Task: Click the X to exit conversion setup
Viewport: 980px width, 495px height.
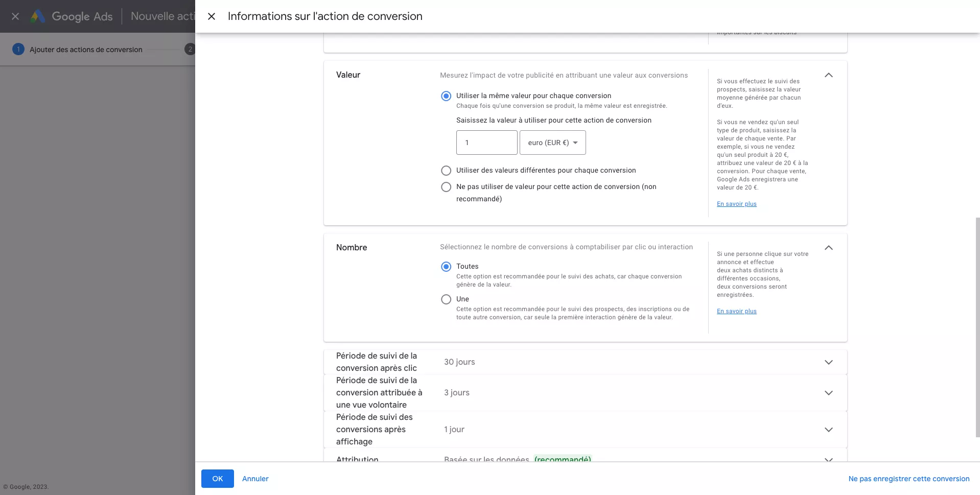Action: 15,16
